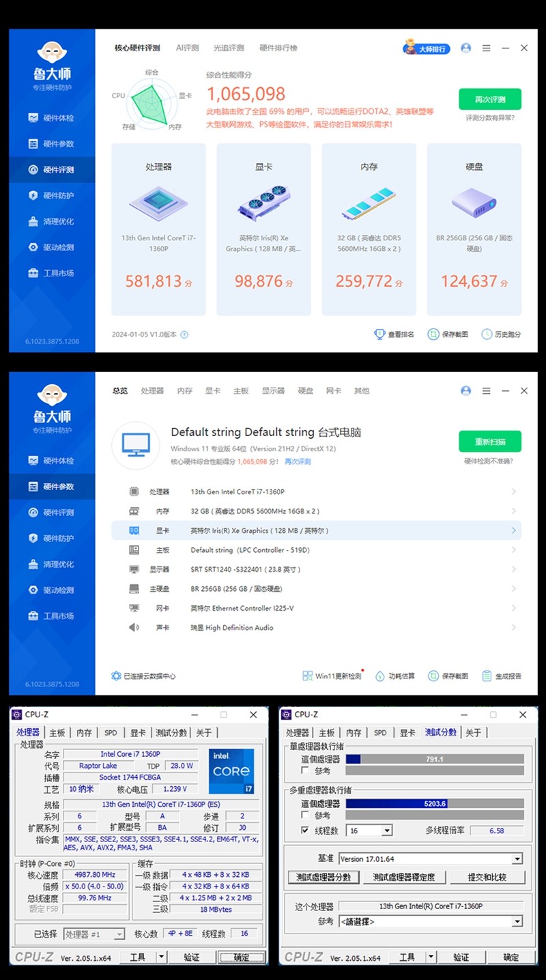Open the 主板 tab in the hardware overview window
Image resolution: width=546 pixels, height=980 pixels.
[241, 391]
